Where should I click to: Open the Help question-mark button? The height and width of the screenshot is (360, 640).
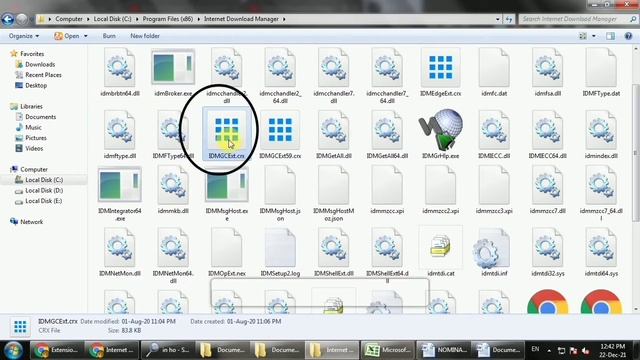628,36
